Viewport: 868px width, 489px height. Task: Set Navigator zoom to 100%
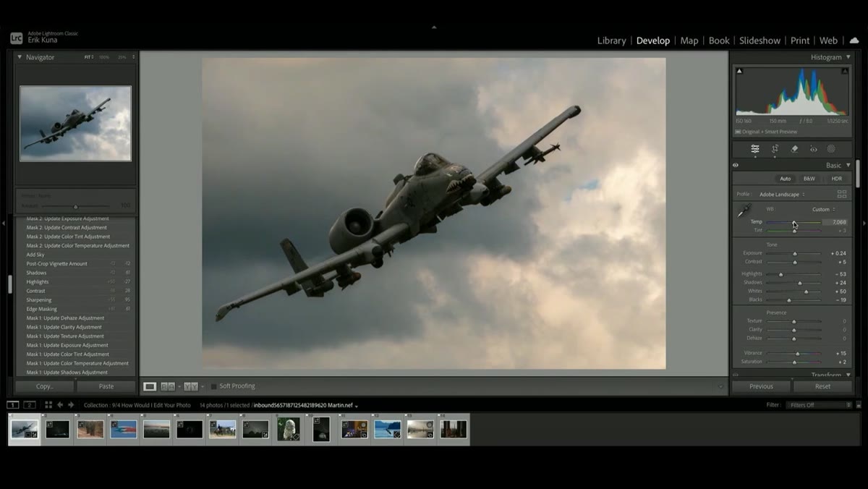coord(104,57)
